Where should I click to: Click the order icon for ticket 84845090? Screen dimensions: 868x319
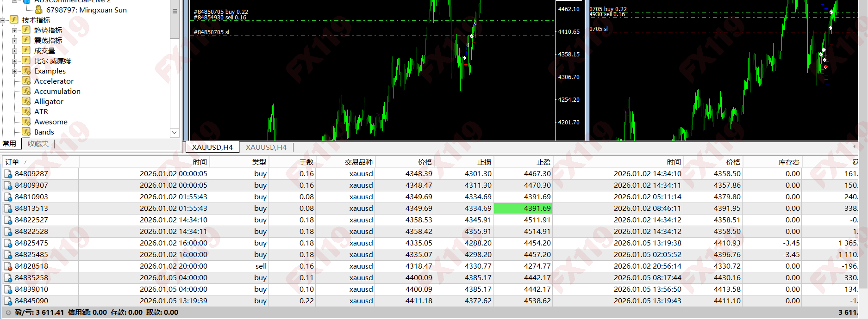(8, 301)
